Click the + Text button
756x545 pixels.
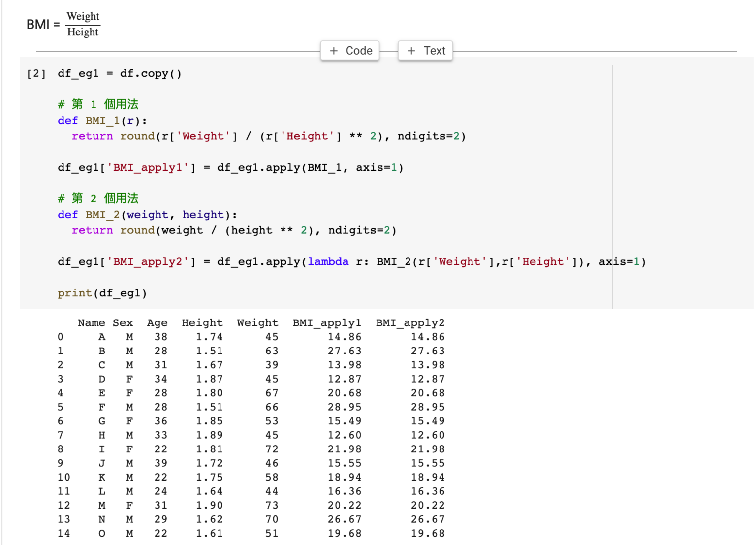click(x=425, y=50)
